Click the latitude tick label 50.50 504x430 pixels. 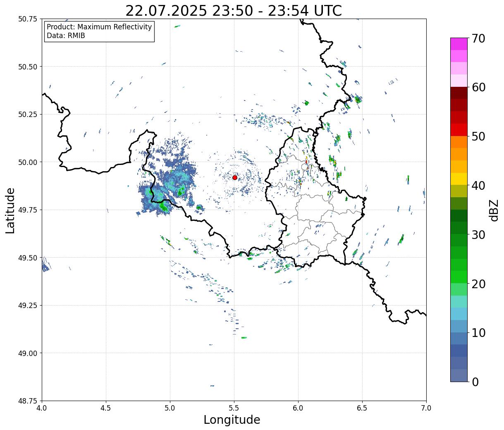[x=28, y=67]
